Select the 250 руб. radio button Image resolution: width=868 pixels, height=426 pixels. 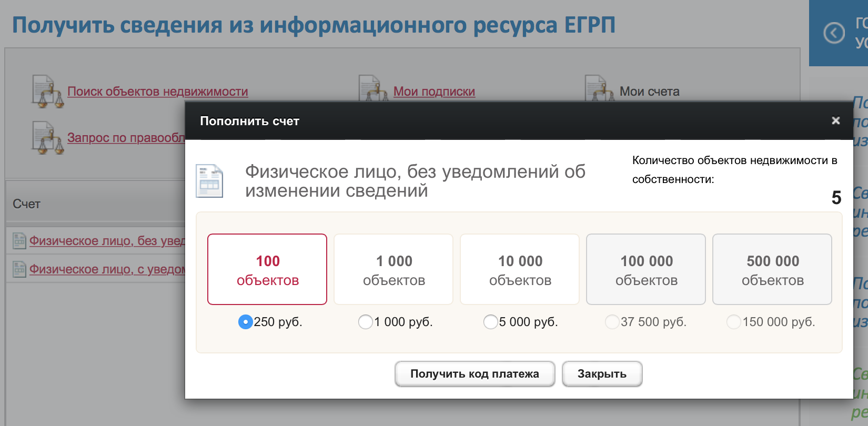coord(246,322)
